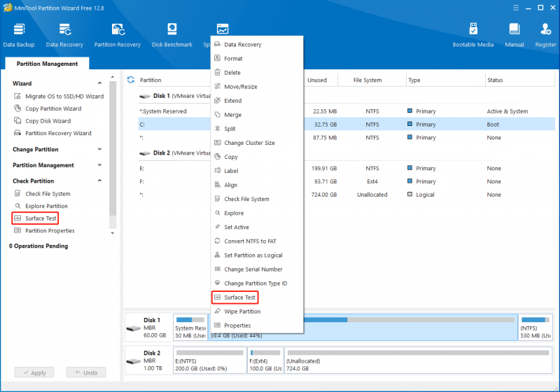Sort by the Type column header
The image size is (560, 392).
(x=445, y=80)
